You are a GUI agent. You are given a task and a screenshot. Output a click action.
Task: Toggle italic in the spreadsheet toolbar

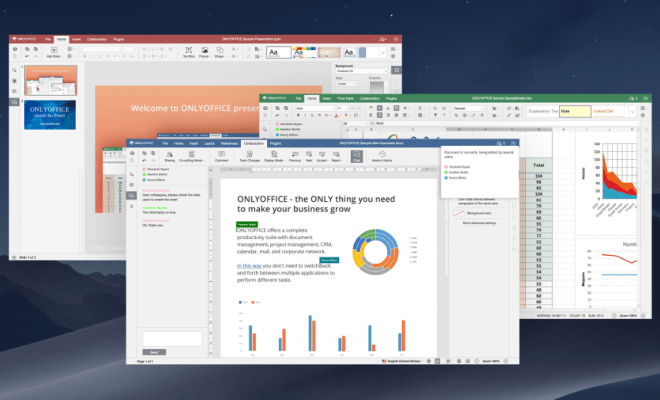305,115
